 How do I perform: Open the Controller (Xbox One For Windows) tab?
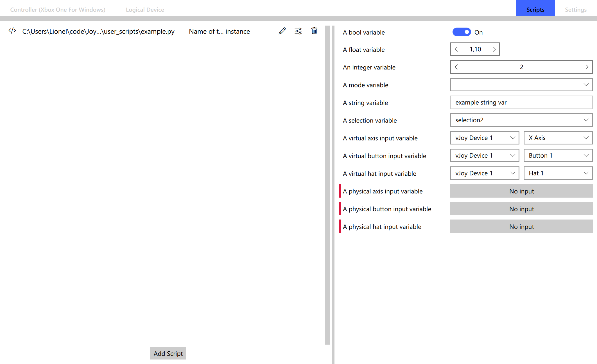point(58,9)
